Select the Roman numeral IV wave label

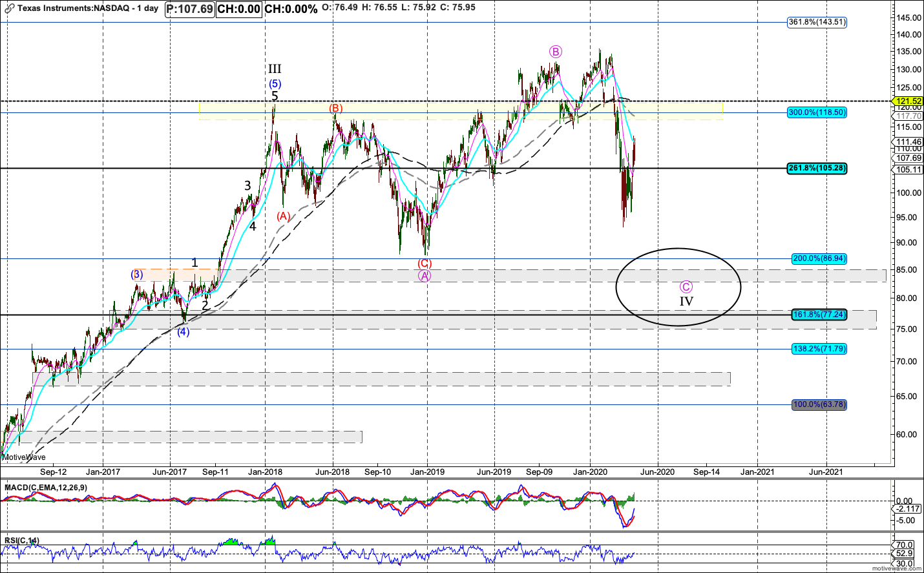point(686,301)
